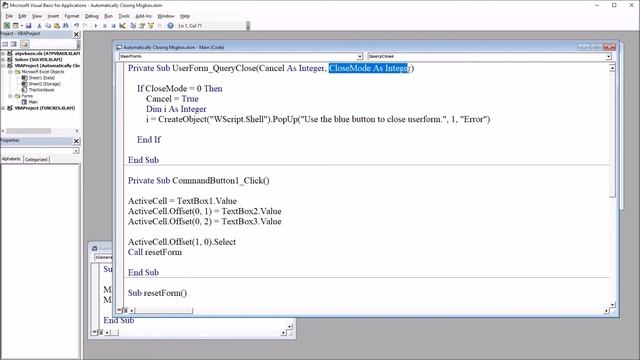
Task: Click the Toolbox icon in toolbar
Action: (x=160, y=26)
